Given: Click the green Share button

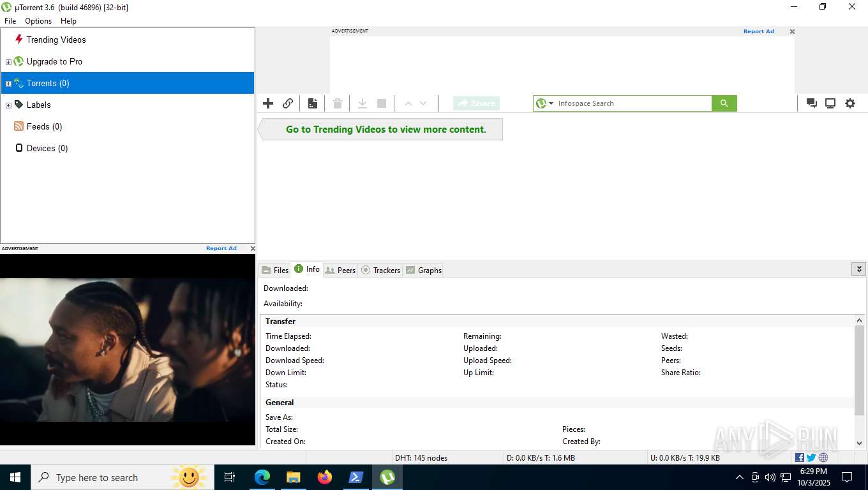Looking at the screenshot, I should coord(476,103).
